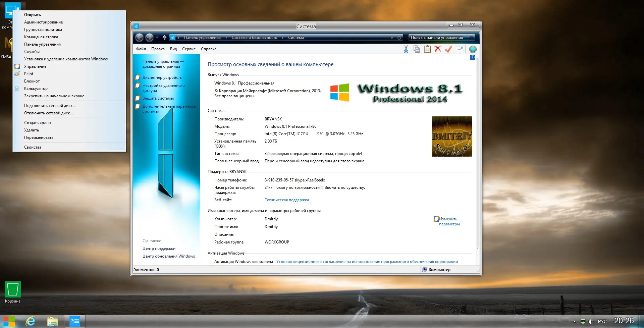Click in Поиск в панели управления field
Image resolution: width=644 pixels, height=328 pixels.
(x=438, y=38)
